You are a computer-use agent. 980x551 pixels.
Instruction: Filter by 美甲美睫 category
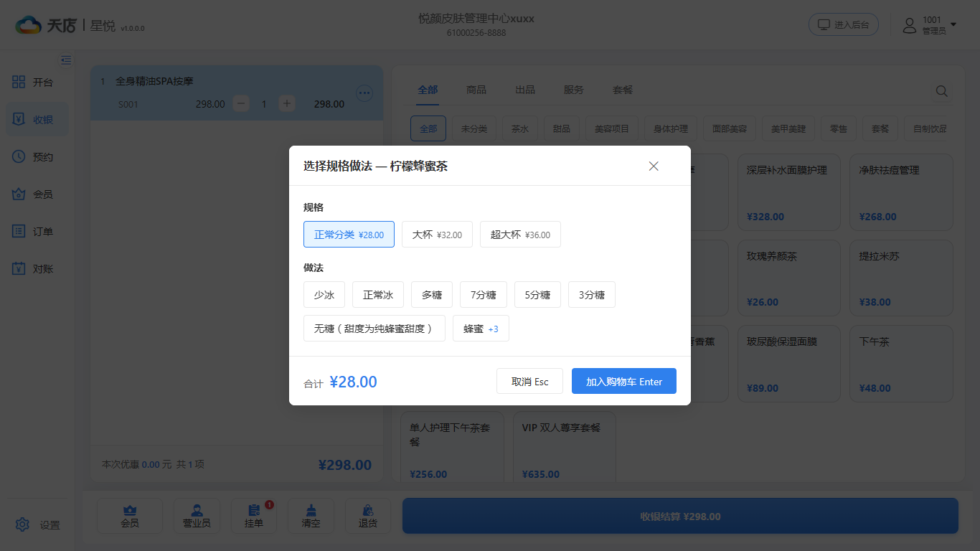(x=788, y=129)
